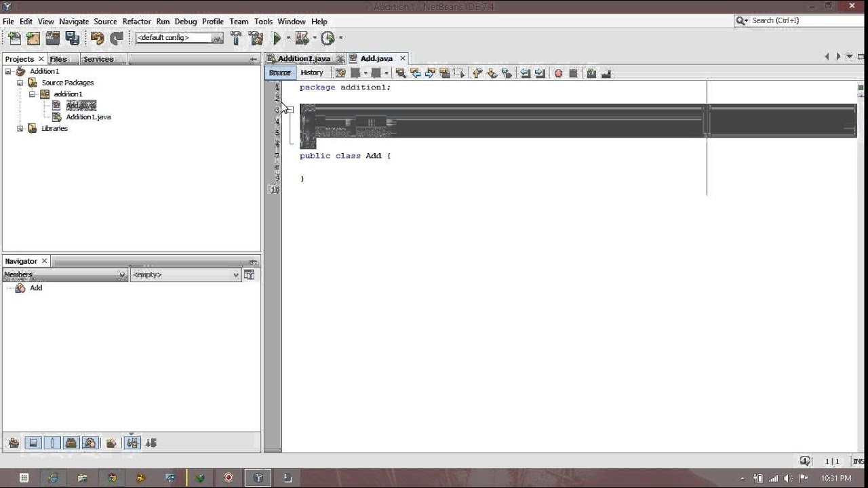The height and width of the screenshot is (488, 868).
Task: Toggle Fully Qualified Names in Navigator
Action: (x=112, y=443)
